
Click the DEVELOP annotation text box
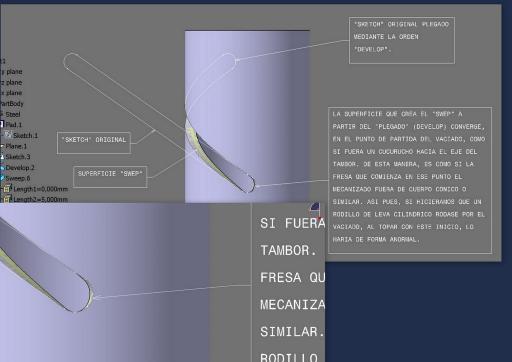point(402,40)
